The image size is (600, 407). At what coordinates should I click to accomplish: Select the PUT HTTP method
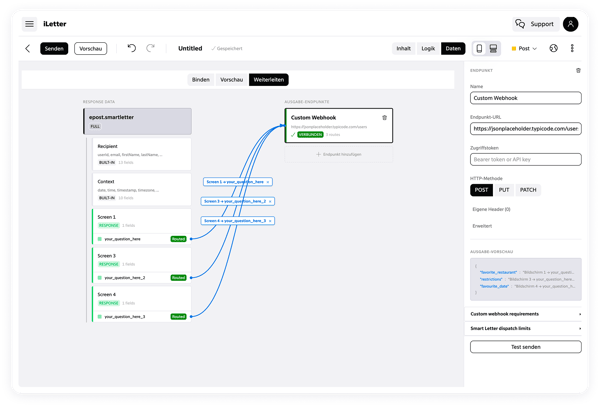pos(504,190)
